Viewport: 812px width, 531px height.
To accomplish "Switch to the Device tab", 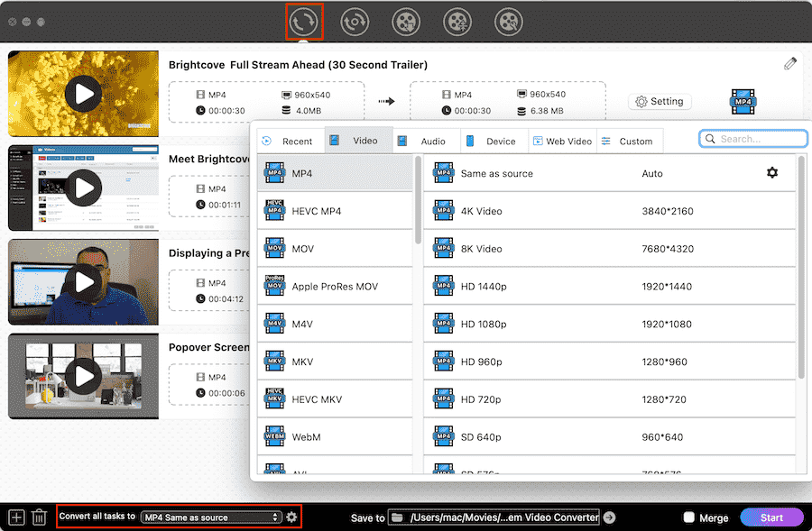I will coord(494,141).
